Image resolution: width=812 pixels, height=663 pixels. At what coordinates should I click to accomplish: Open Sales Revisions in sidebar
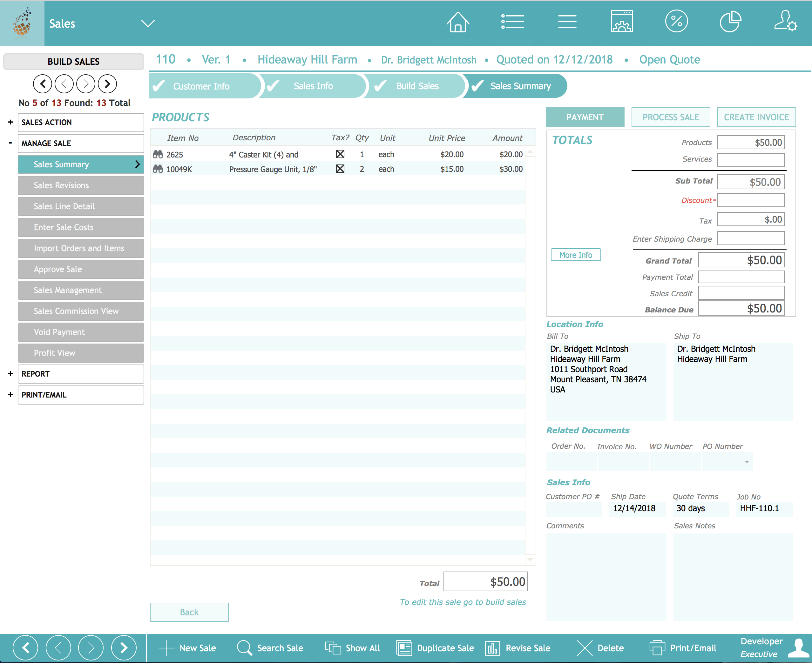[x=81, y=185]
